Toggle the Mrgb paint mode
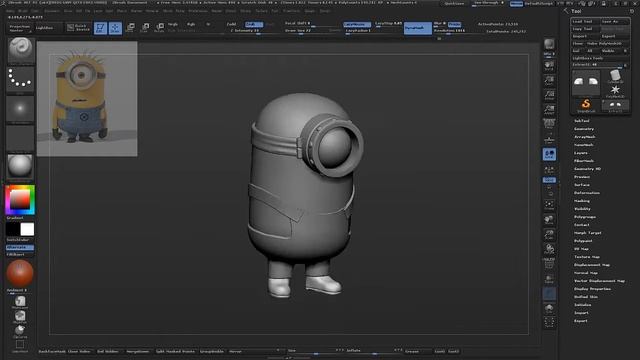The image size is (640, 360). coord(173,24)
